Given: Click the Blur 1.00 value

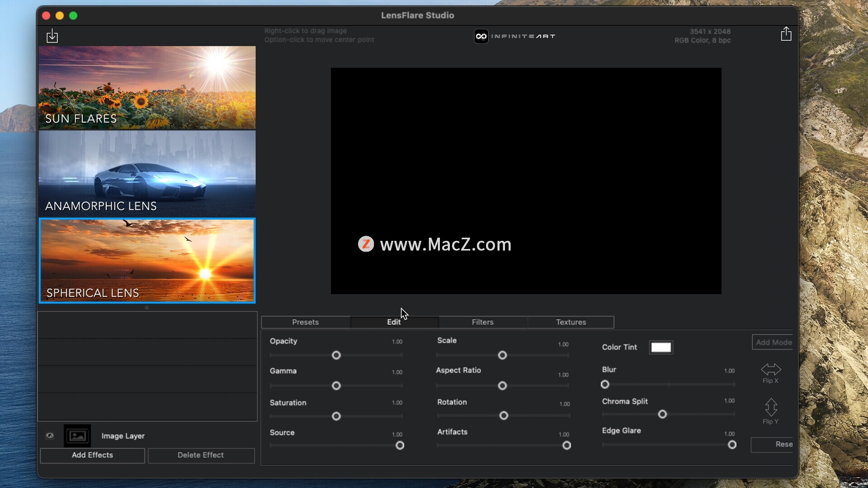Looking at the screenshot, I should click(x=729, y=371).
